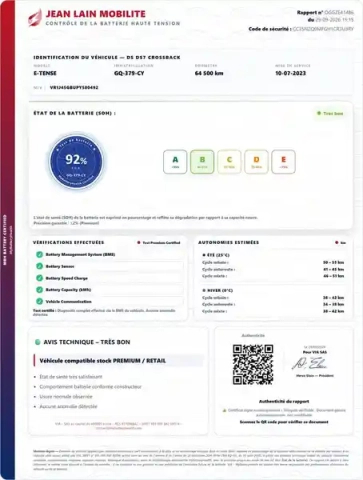363x480 pixels.
Task: Click 'Usure normale observée' bullet
Action: click(x=66, y=397)
